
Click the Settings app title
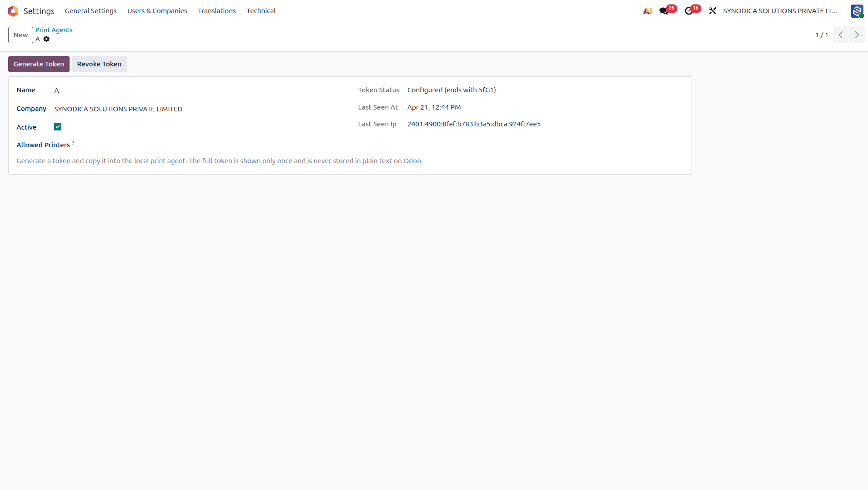[39, 11]
